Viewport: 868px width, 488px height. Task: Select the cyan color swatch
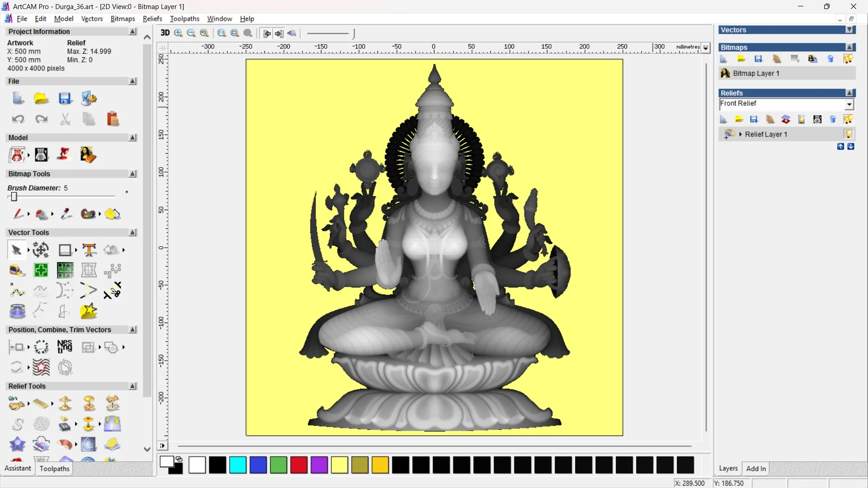tap(238, 465)
